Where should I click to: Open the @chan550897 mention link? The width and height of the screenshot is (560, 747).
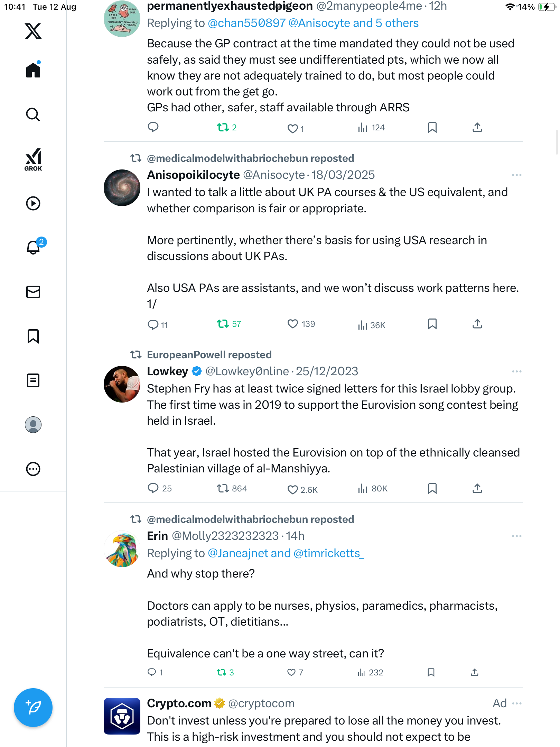[x=247, y=23]
